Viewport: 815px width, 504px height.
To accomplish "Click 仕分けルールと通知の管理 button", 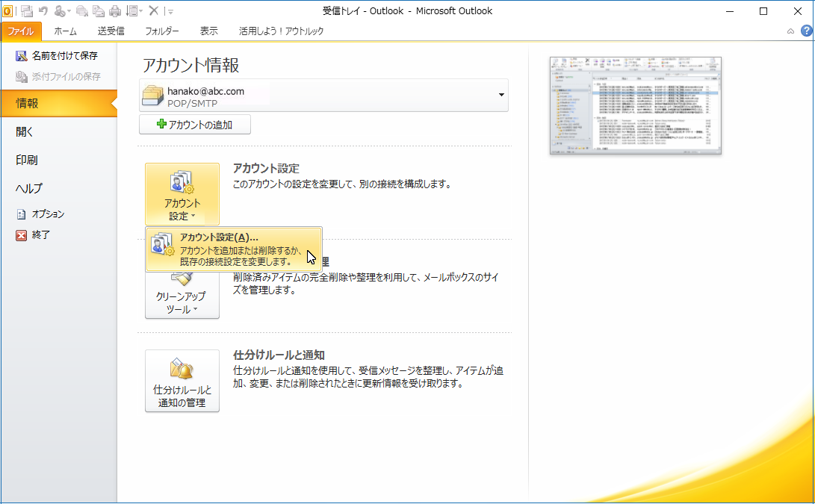I will tap(182, 381).
